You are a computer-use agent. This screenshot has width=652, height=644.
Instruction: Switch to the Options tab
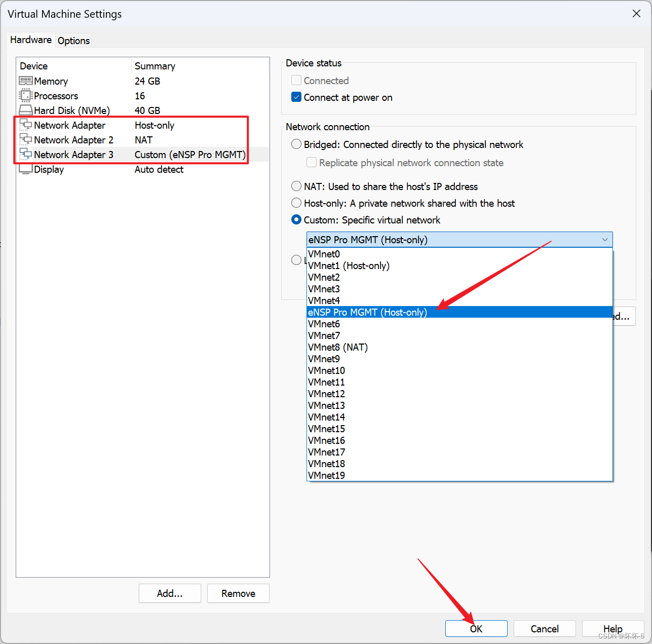73,40
